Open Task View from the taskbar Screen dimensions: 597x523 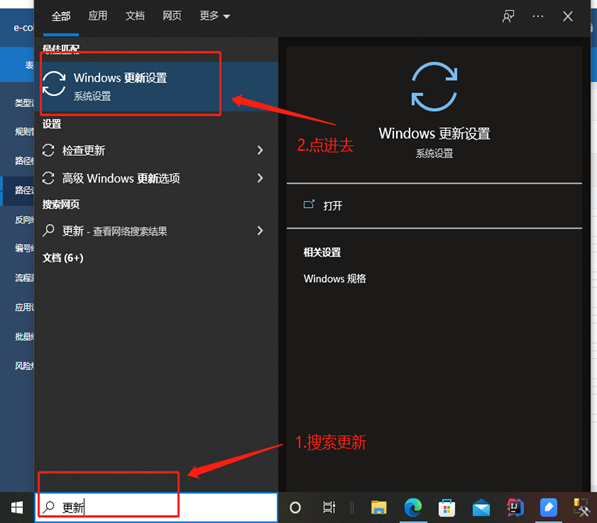[x=329, y=507]
